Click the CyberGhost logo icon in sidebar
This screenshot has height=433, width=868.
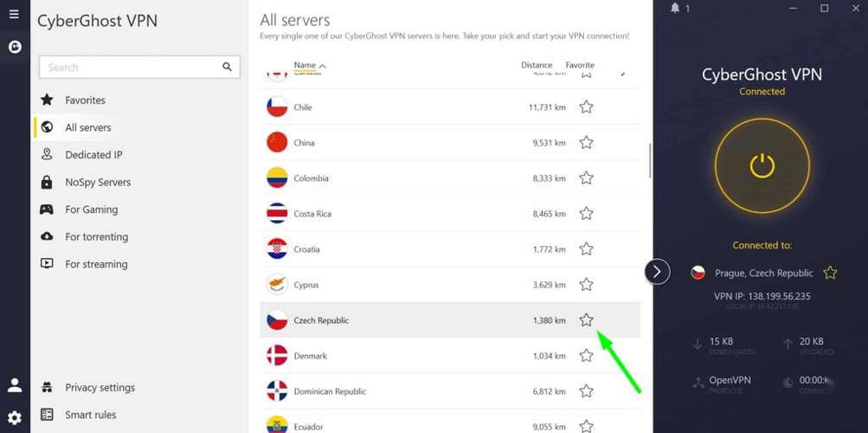[14, 48]
